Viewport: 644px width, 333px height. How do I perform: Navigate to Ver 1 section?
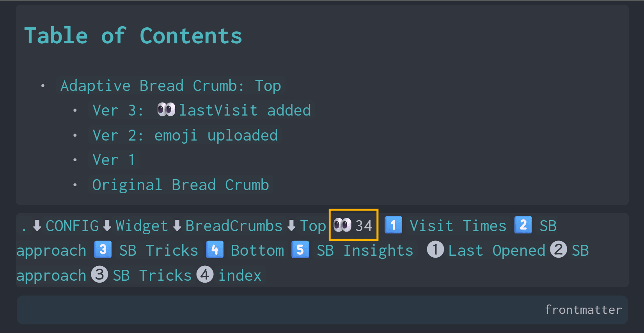pyautogui.click(x=114, y=160)
